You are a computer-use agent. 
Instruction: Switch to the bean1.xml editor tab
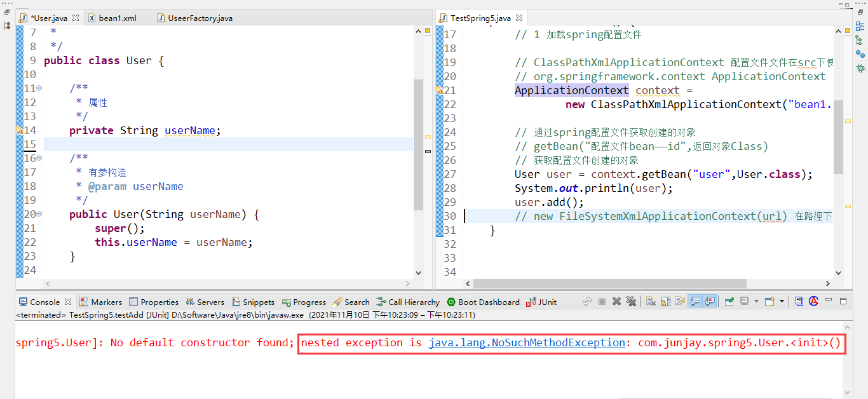pos(112,18)
